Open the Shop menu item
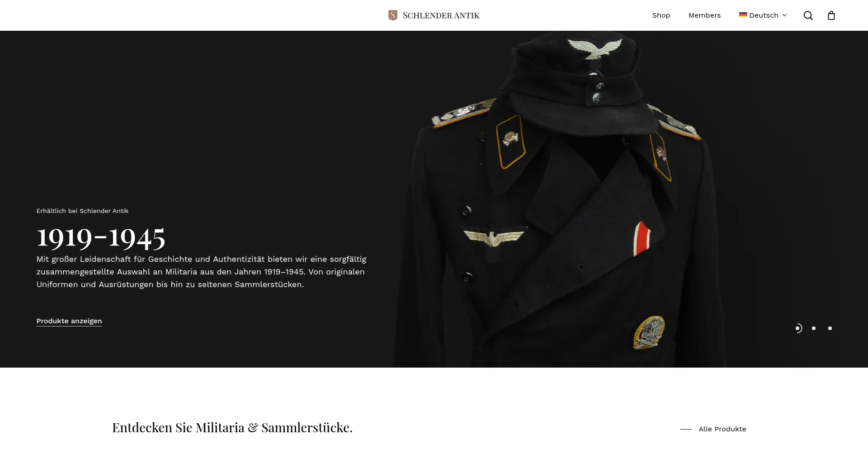Screen dimensions: 868x449 661,15
